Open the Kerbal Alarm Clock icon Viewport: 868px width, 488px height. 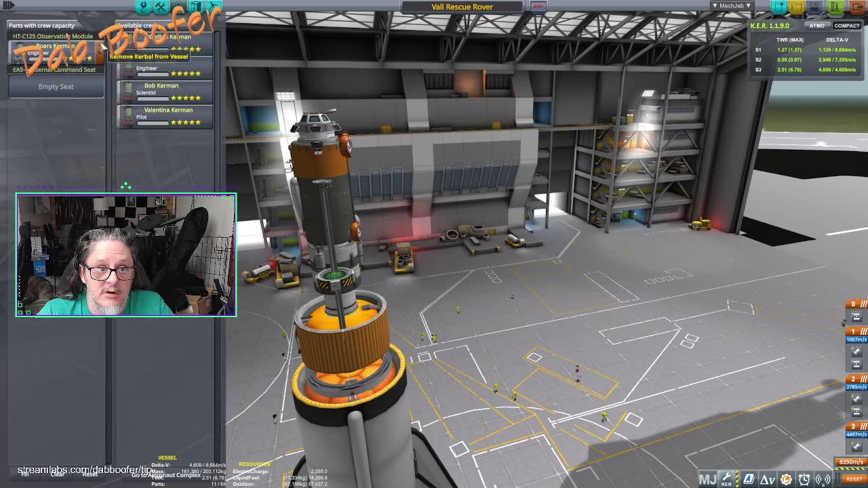coord(804,479)
